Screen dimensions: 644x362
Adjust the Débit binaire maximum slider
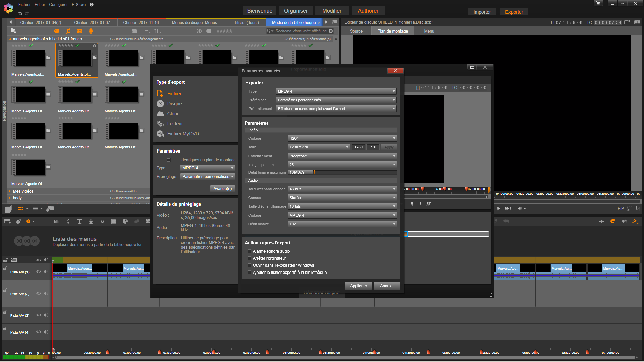[x=314, y=172]
